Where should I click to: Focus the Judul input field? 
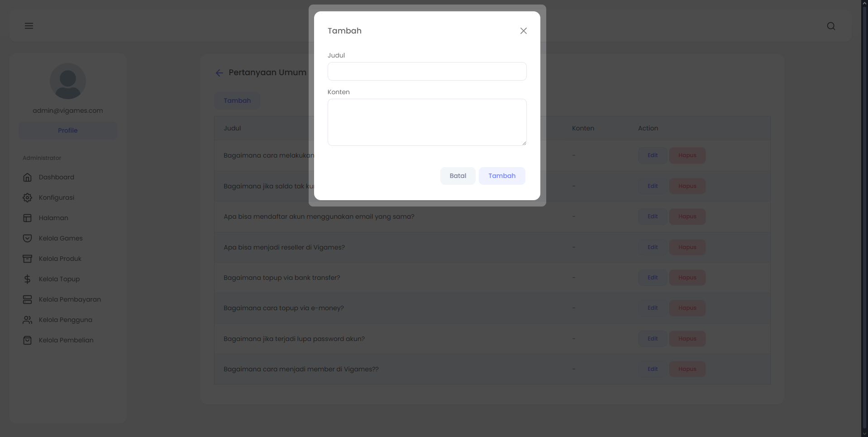427,71
